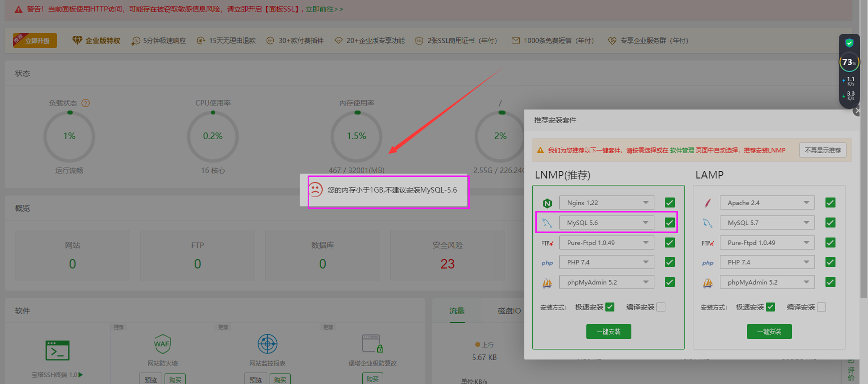Click the FTP icon in LNMP list
This screenshot has width=868, height=384.
tap(547, 243)
